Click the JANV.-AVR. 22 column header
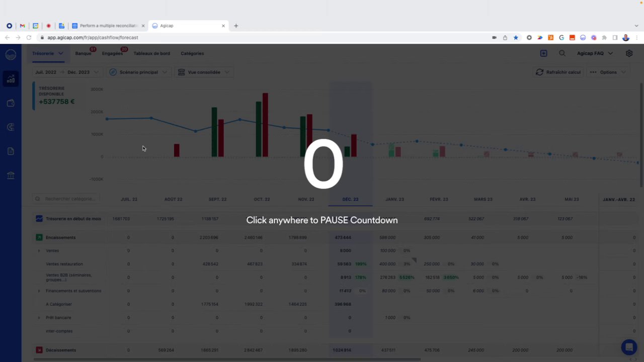Image resolution: width=644 pixels, height=362 pixels. pos(619,199)
